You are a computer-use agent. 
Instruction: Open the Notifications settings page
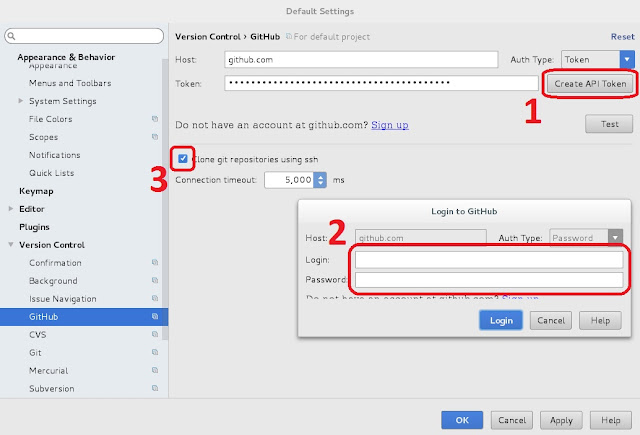(x=55, y=155)
